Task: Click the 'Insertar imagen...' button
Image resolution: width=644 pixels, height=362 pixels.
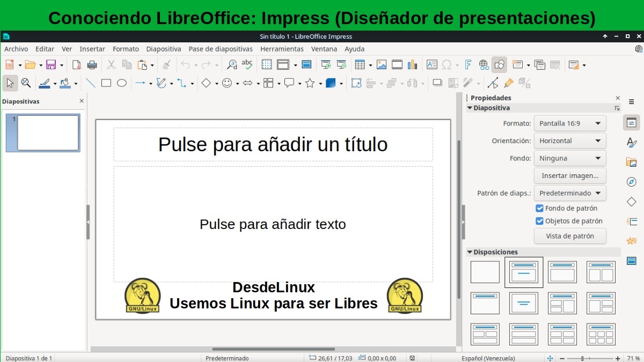Action: [x=570, y=175]
